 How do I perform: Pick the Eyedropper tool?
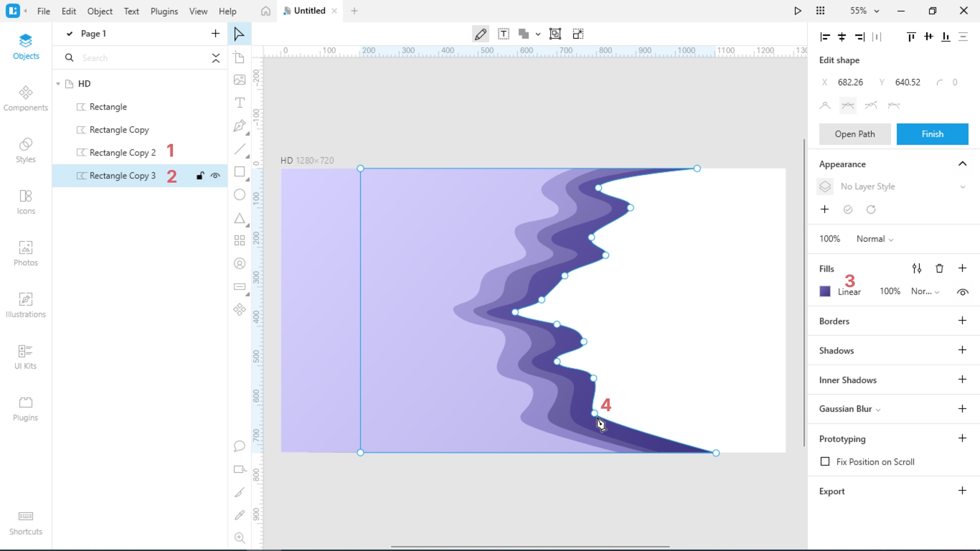coord(239,515)
